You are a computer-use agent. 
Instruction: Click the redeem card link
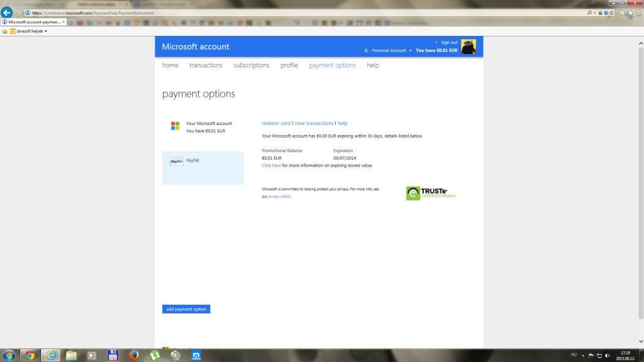pyautogui.click(x=276, y=123)
